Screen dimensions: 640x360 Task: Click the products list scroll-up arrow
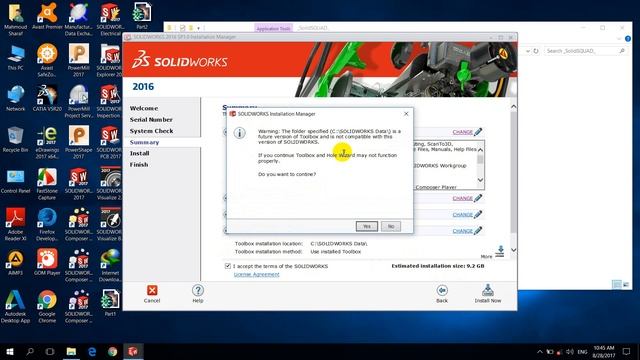coord(480,149)
